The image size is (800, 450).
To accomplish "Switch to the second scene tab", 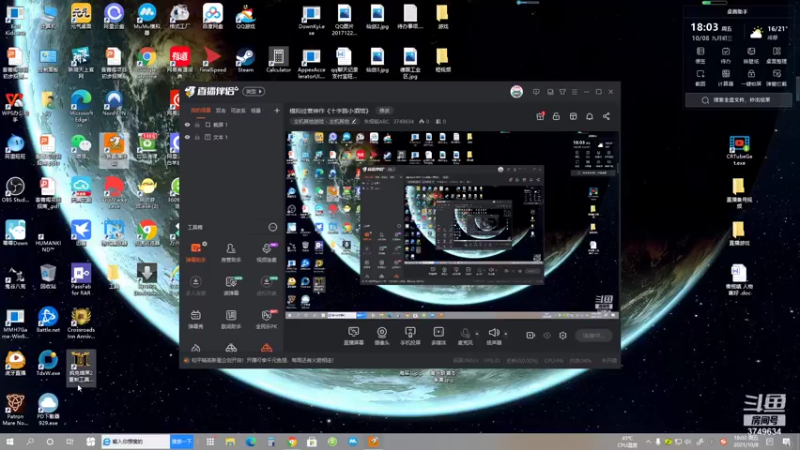I will tap(220, 110).
